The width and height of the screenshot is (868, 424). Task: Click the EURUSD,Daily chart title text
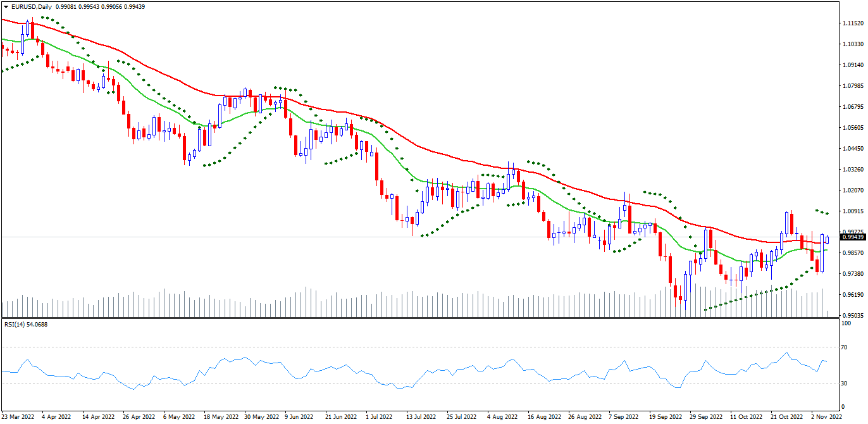[x=31, y=6]
